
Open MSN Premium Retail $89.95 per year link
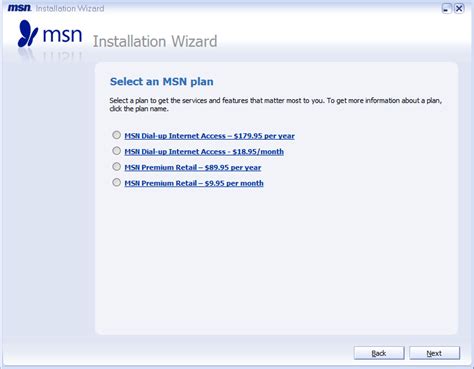click(x=193, y=167)
